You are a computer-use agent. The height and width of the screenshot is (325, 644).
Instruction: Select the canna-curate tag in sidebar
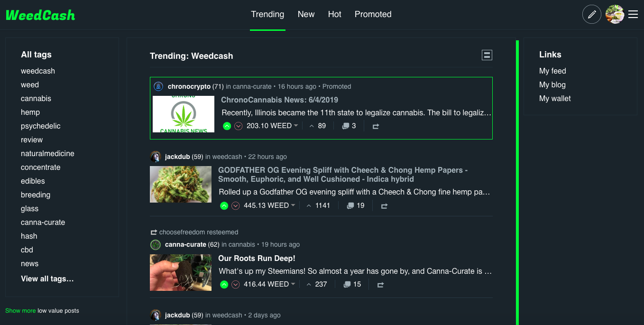(43, 223)
